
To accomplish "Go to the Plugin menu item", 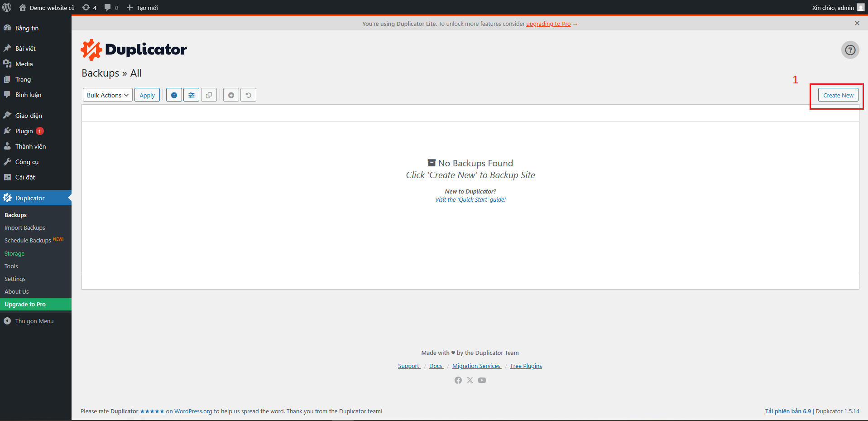I will (x=24, y=131).
